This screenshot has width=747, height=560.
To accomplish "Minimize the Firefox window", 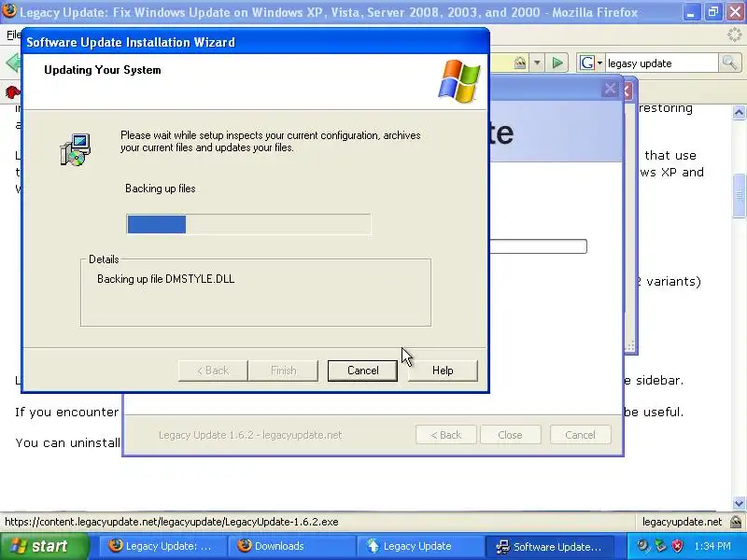I will 690,12.
